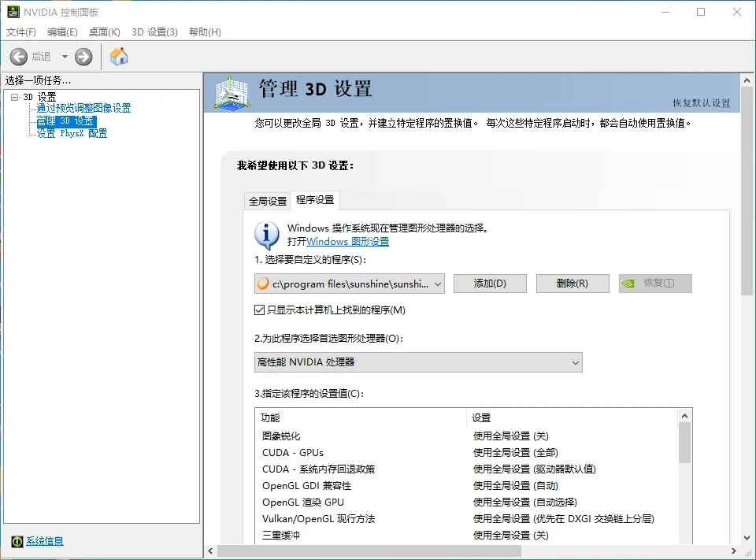Click the 添加(D) button
Viewport: 756px width, 560px height.
point(490,284)
